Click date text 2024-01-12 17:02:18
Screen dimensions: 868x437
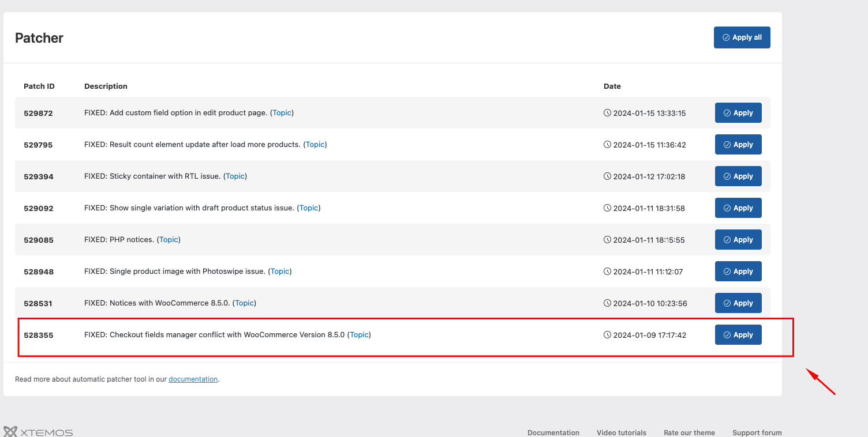(649, 176)
